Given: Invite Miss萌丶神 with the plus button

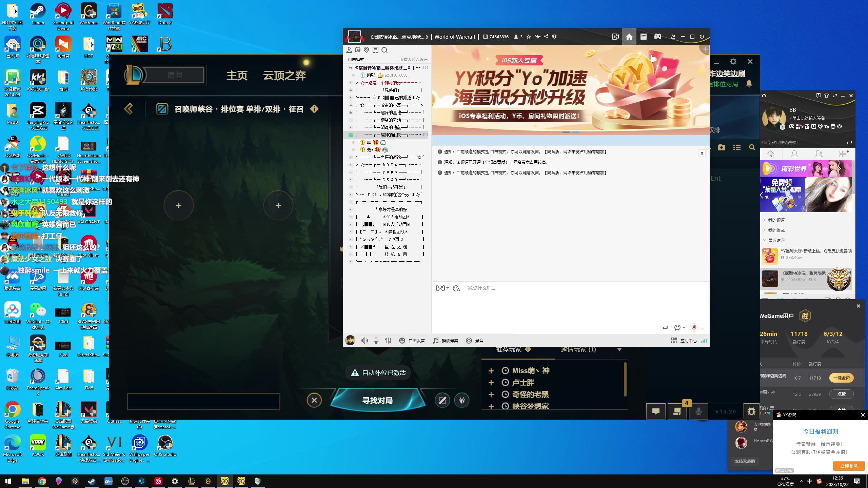Looking at the screenshot, I should [491, 371].
